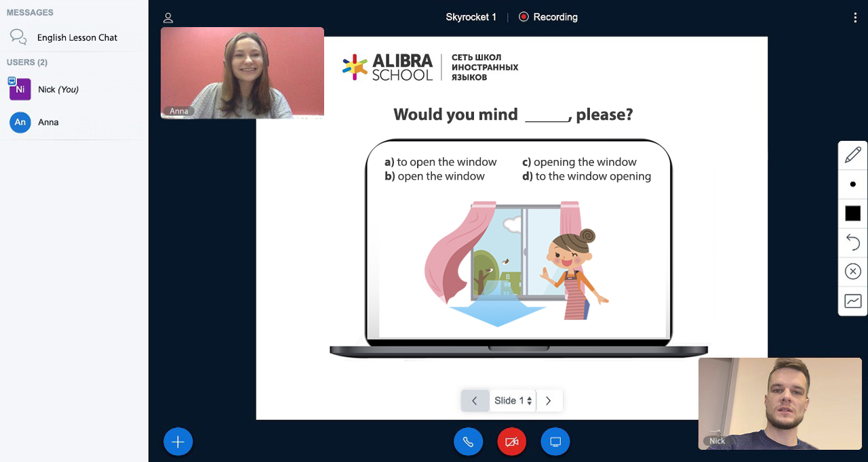Select the pencil drawing tool

tap(852, 155)
